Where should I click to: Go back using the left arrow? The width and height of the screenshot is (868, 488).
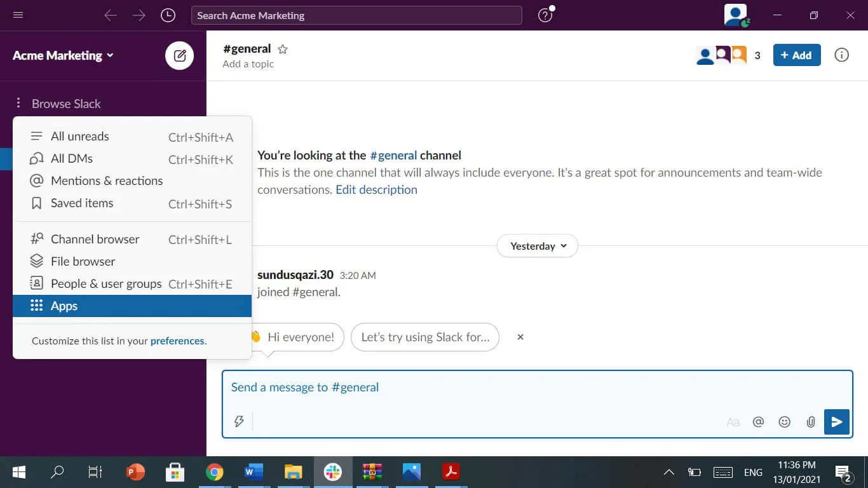click(111, 15)
